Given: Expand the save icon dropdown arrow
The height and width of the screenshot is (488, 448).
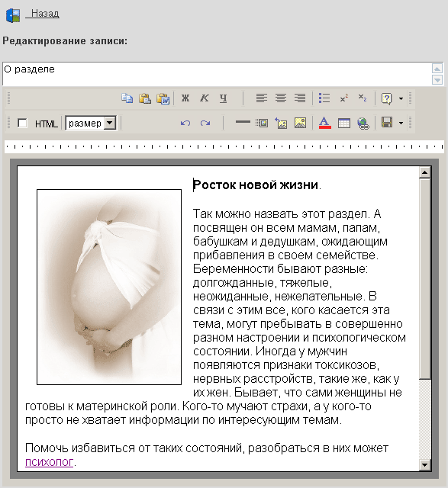Looking at the screenshot, I should coord(401,123).
